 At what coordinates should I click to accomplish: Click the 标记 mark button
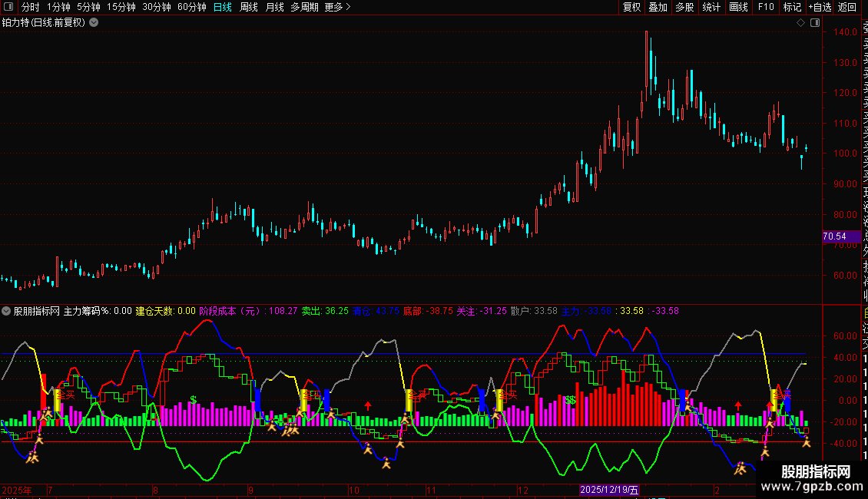click(792, 7)
